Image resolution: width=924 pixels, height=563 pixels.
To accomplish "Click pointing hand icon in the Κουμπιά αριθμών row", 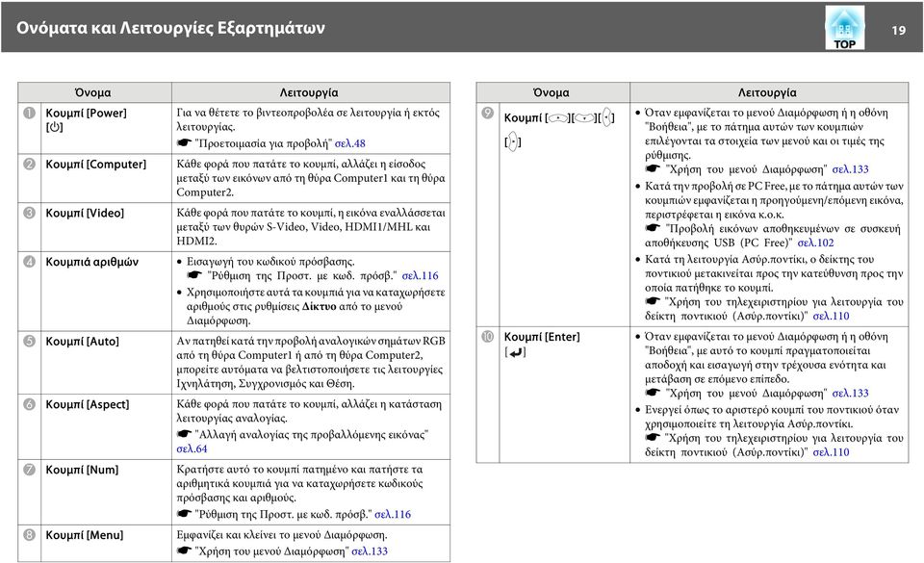I will pos(195,275).
